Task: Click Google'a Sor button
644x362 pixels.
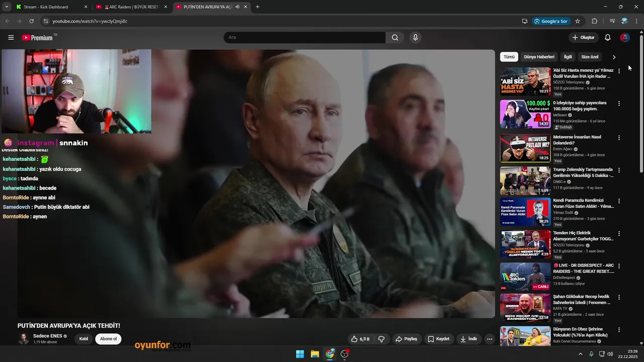Action: click(551, 21)
